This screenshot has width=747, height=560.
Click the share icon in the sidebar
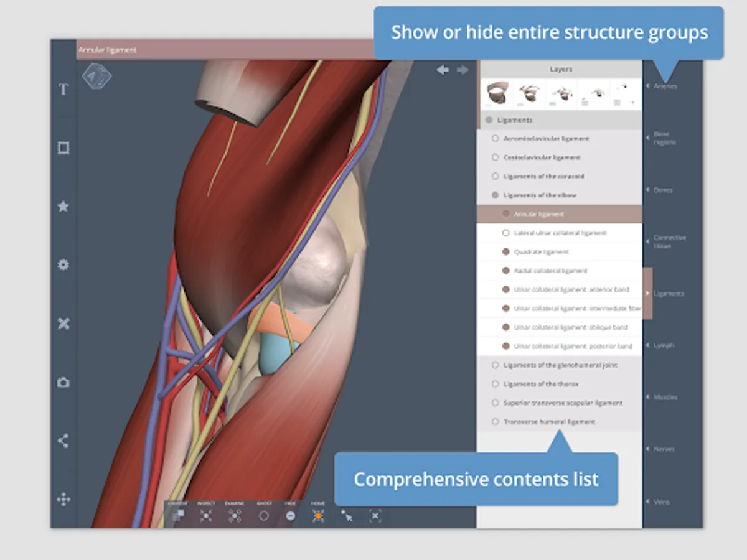tap(63, 441)
